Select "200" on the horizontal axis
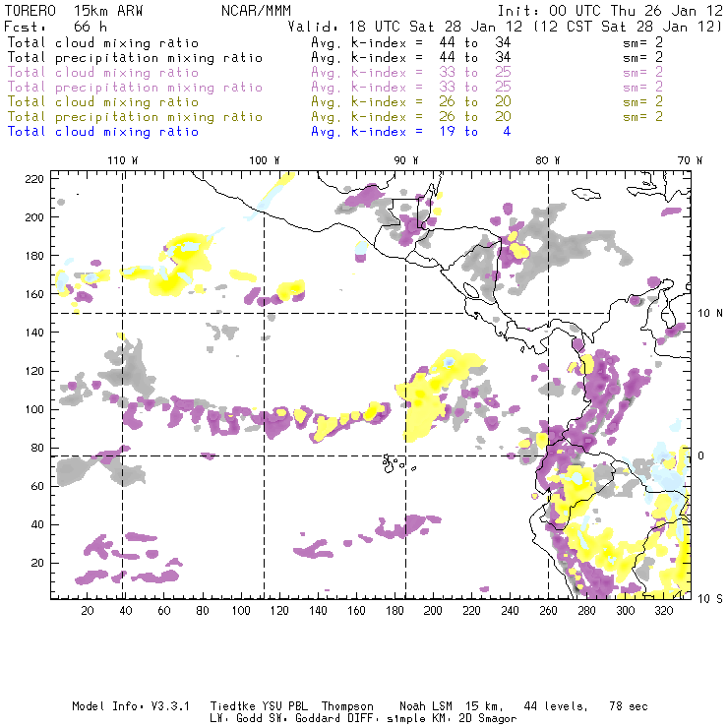The width and height of the screenshot is (728, 728). pyautogui.click(x=433, y=611)
